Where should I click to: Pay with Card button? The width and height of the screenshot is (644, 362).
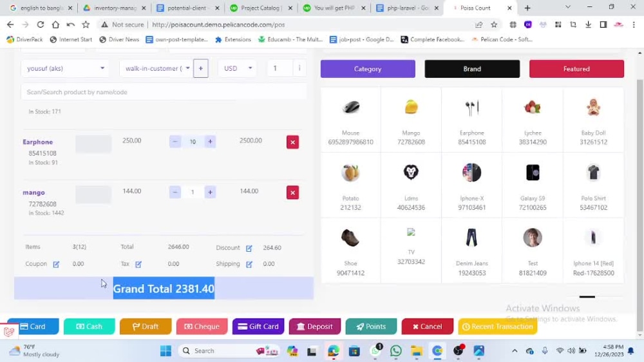(x=33, y=327)
